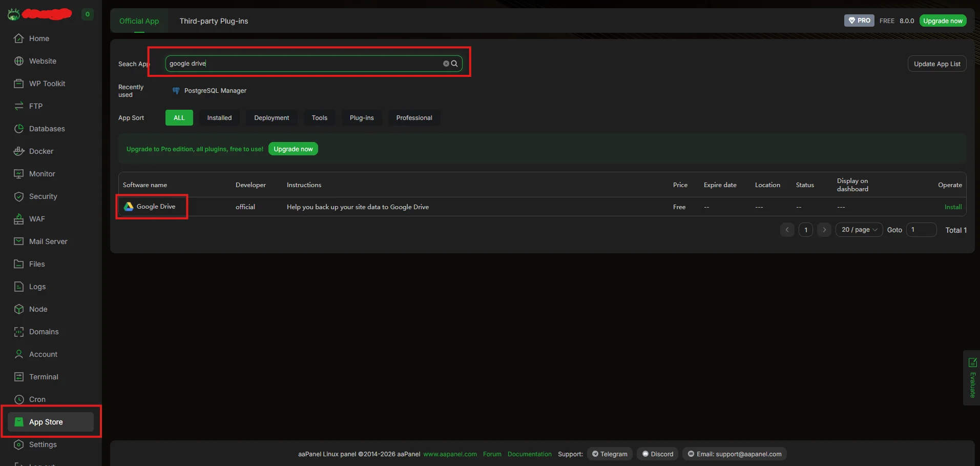Click the Update App List button
The height and width of the screenshot is (466, 980).
pos(937,64)
